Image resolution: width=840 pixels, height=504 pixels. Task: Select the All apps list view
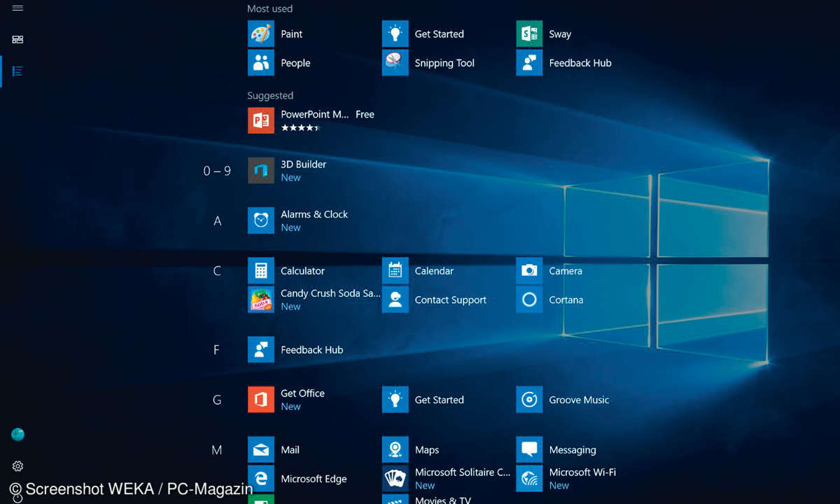(17, 71)
